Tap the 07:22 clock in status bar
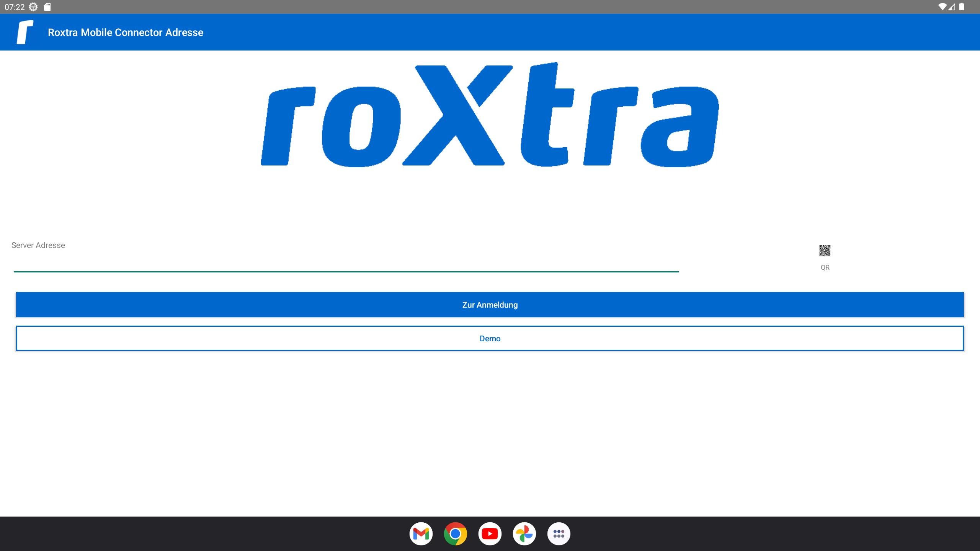This screenshot has height=551, width=980. pyautogui.click(x=15, y=7)
